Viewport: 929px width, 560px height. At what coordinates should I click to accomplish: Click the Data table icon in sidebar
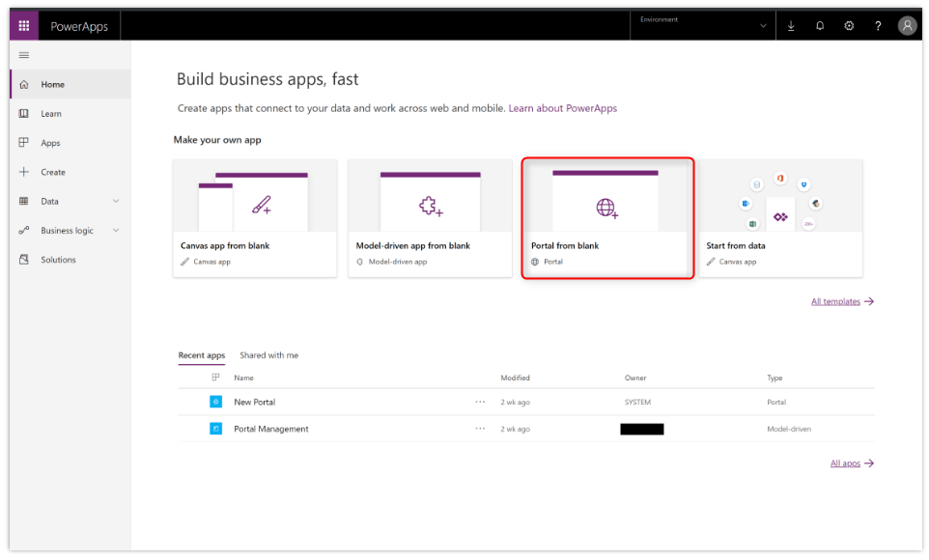pos(24,201)
